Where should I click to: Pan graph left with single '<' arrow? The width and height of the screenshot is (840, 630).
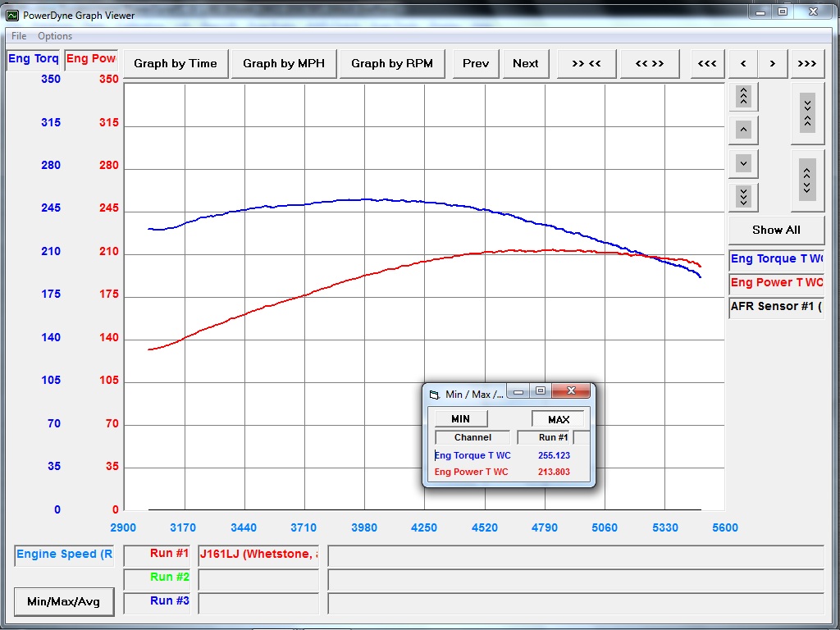(x=743, y=64)
